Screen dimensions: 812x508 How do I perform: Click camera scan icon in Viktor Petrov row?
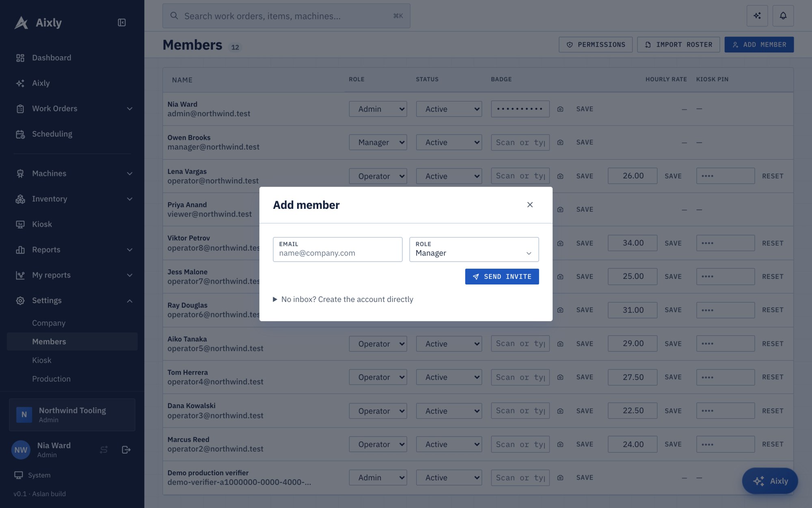point(560,243)
